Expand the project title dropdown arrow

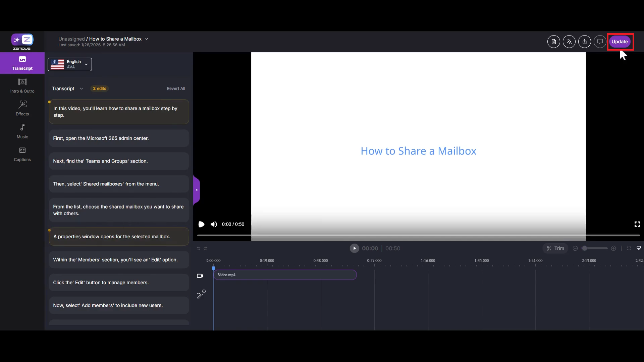pos(147,39)
